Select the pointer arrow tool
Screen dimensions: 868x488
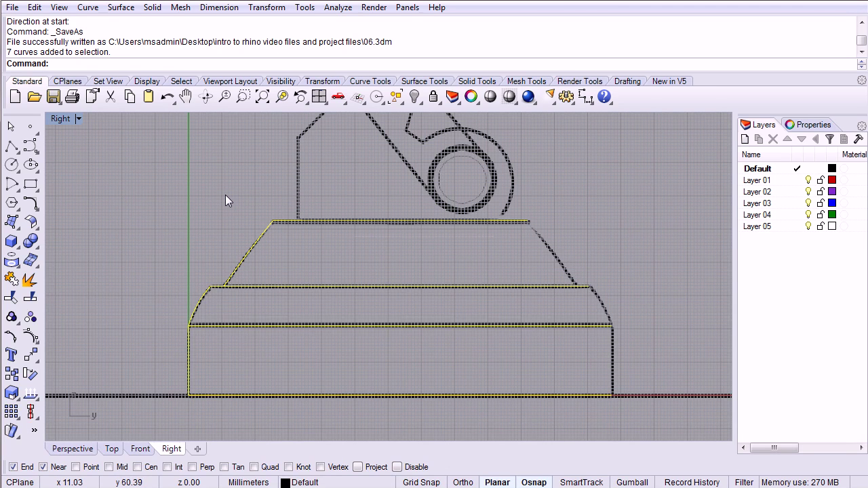point(12,127)
